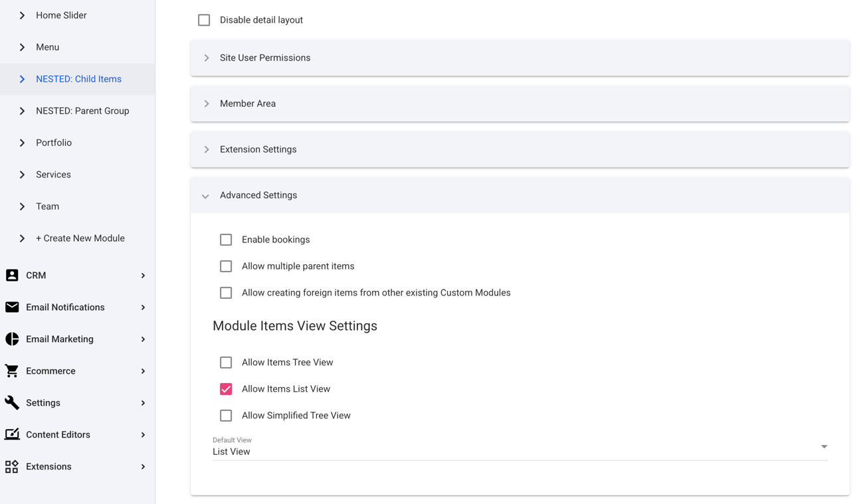Click + Create New Module
This screenshot has height=504, width=857.
point(80,238)
